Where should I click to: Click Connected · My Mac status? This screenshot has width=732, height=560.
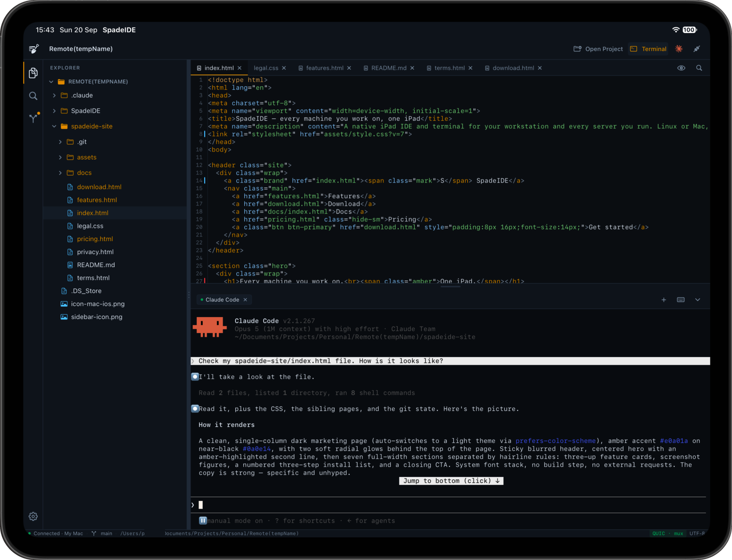(x=56, y=534)
